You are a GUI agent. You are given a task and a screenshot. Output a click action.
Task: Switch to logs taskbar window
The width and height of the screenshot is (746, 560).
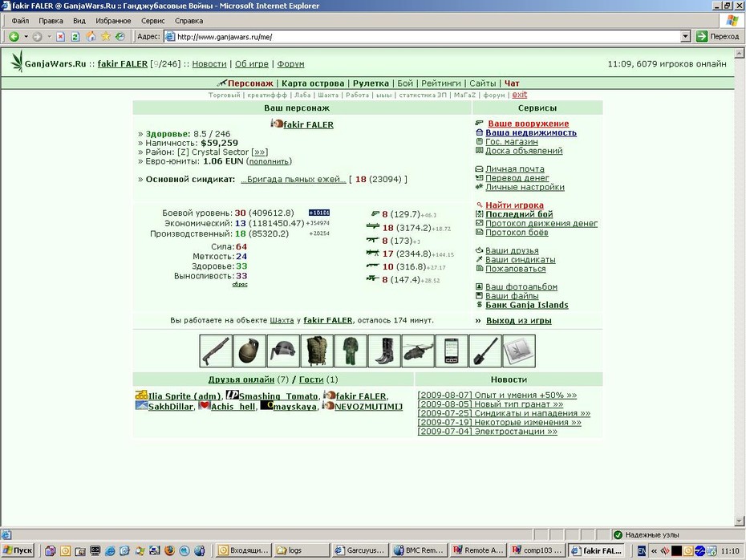tap(302, 550)
